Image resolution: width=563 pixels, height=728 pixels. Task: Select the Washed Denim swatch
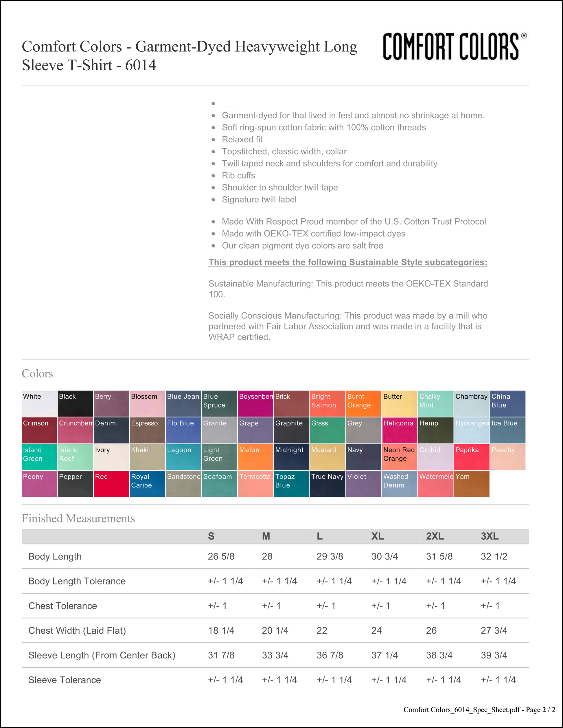pyautogui.click(x=400, y=484)
